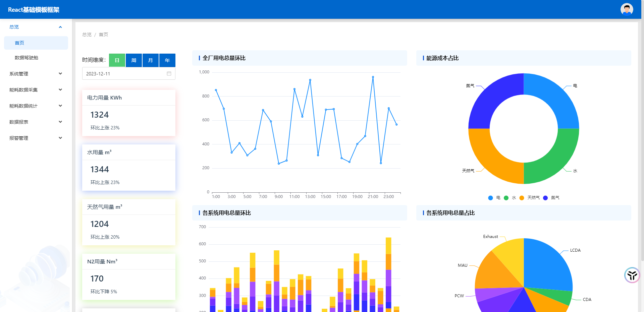Image resolution: width=644 pixels, height=312 pixels.
Task: Open the 能耗数据统计 menu
Action: 36,106
